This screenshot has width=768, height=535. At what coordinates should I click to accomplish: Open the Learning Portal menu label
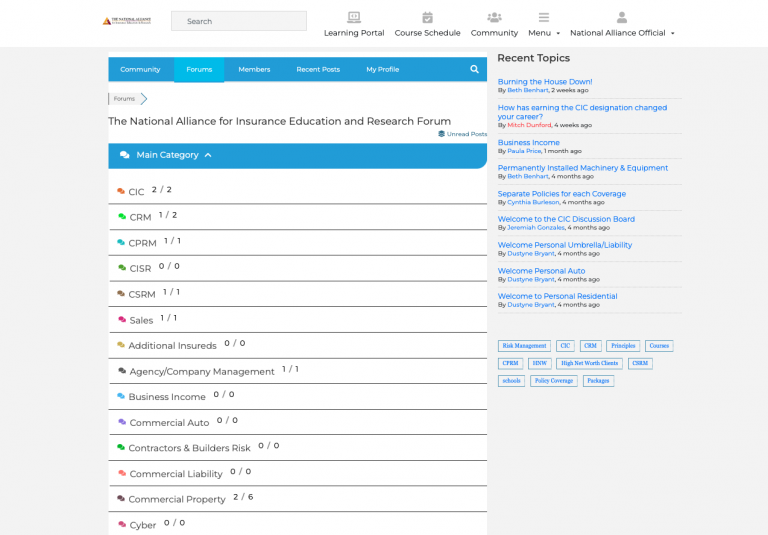coord(354,33)
